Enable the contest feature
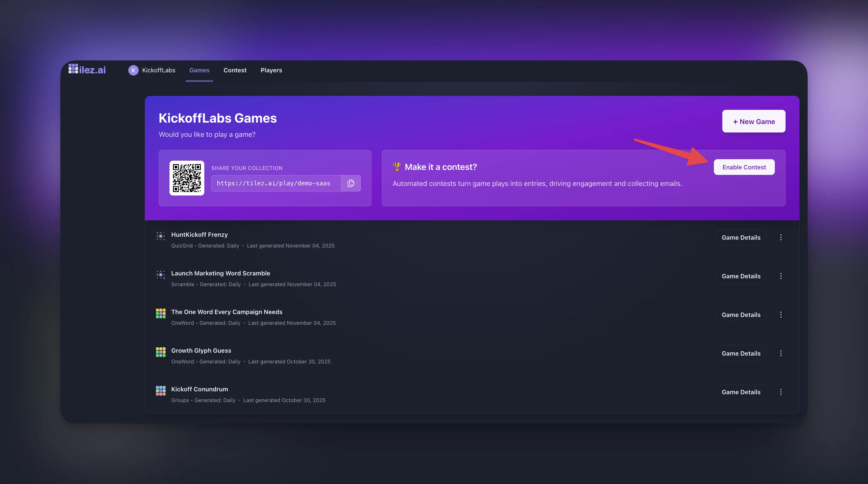868x484 pixels. [x=744, y=167]
